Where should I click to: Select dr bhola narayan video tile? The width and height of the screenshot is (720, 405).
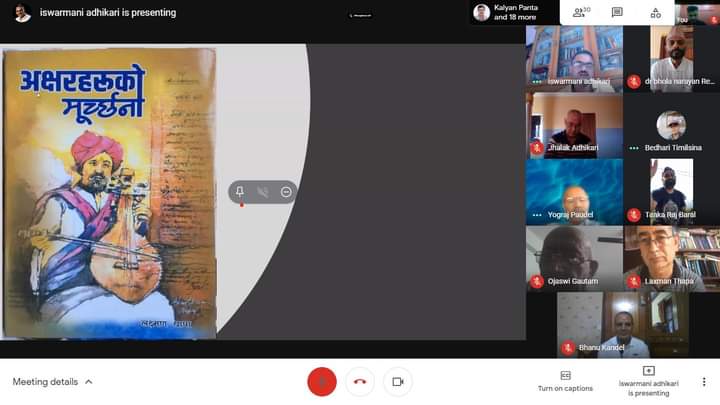point(672,59)
